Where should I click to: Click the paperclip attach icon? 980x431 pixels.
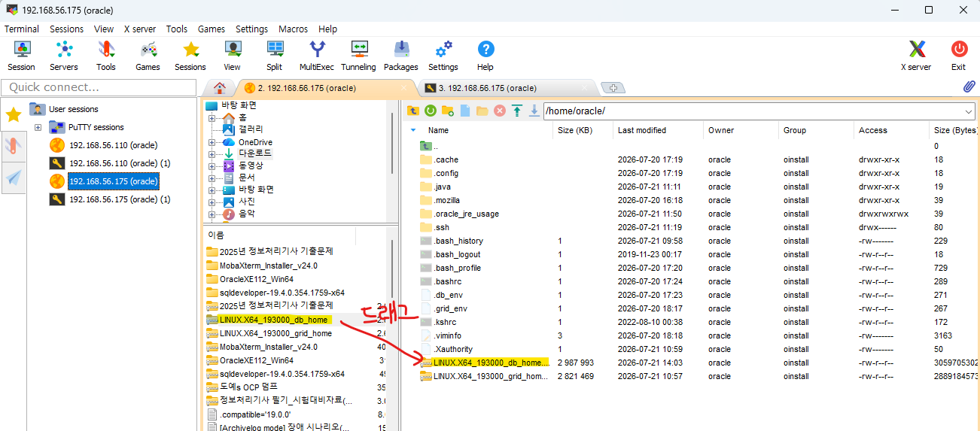pos(969,87)
